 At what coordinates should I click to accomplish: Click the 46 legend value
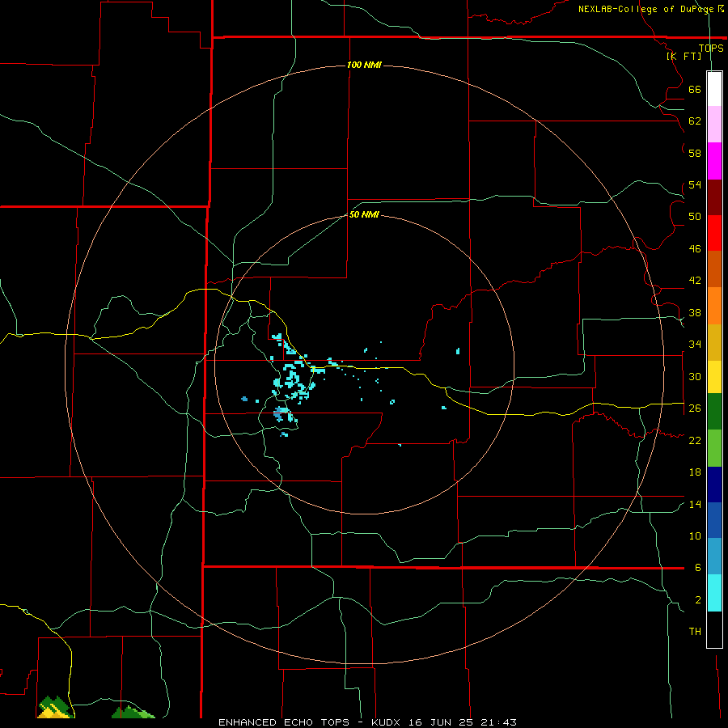(695, 248)
